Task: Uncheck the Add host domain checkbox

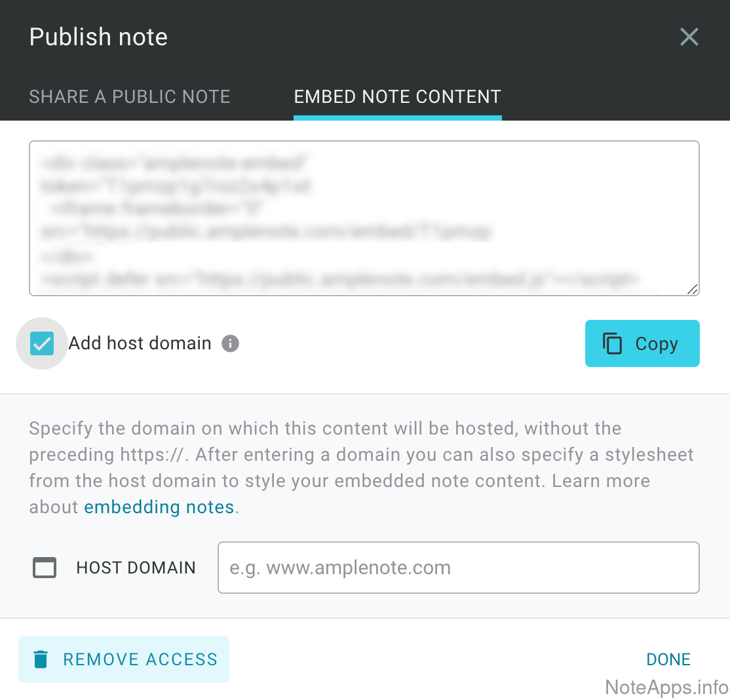Action: [x=42, y=343]
